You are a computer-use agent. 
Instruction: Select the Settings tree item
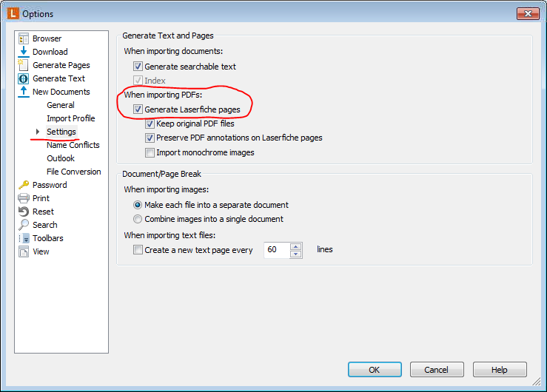[61, 132]
